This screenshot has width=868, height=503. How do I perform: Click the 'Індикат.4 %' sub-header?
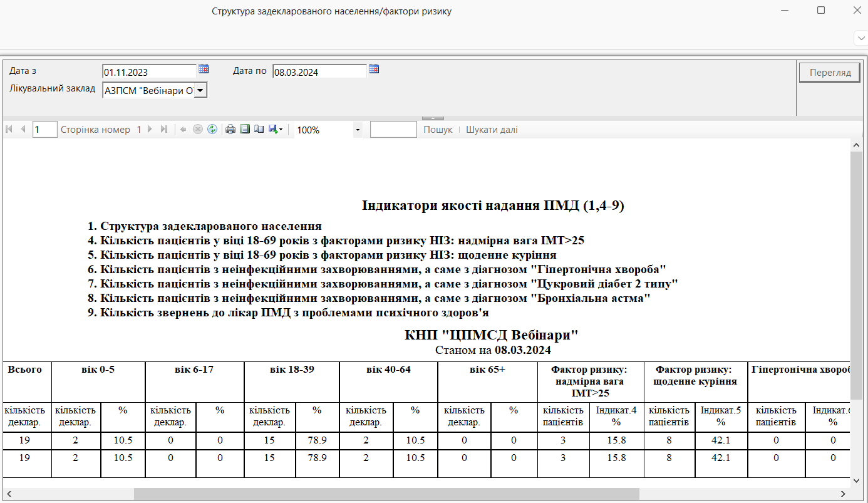[616, 416]
